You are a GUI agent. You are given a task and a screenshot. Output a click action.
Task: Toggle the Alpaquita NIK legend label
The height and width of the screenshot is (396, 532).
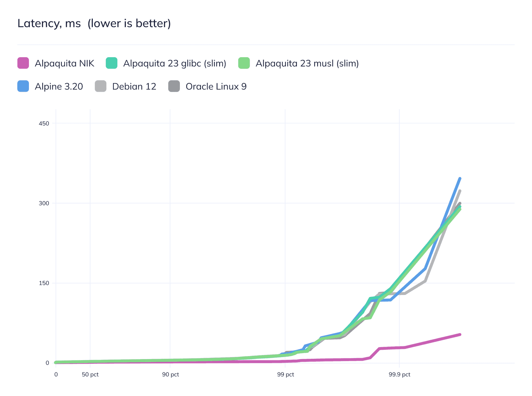coord(65,63)
